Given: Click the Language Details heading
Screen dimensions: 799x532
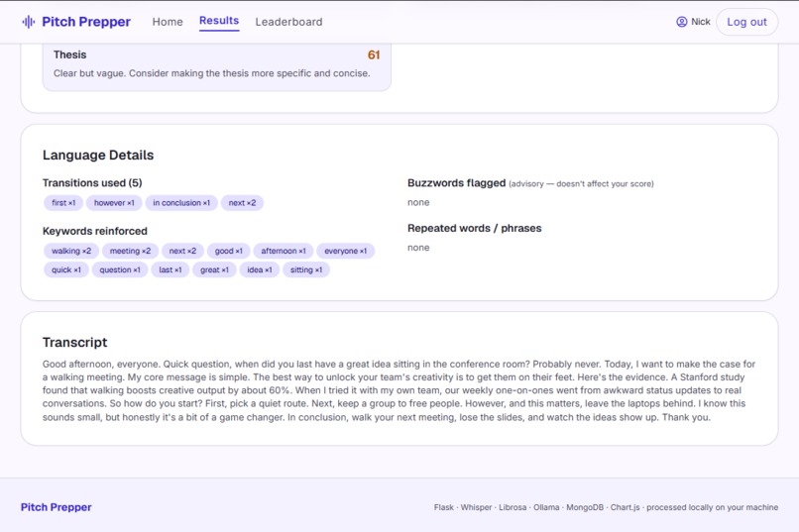Looking at the screenshot, I should (x=98, y=156).
